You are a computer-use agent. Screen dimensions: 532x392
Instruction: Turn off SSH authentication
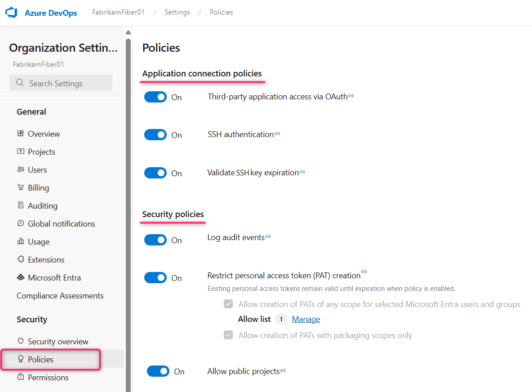tap(155, 134)
